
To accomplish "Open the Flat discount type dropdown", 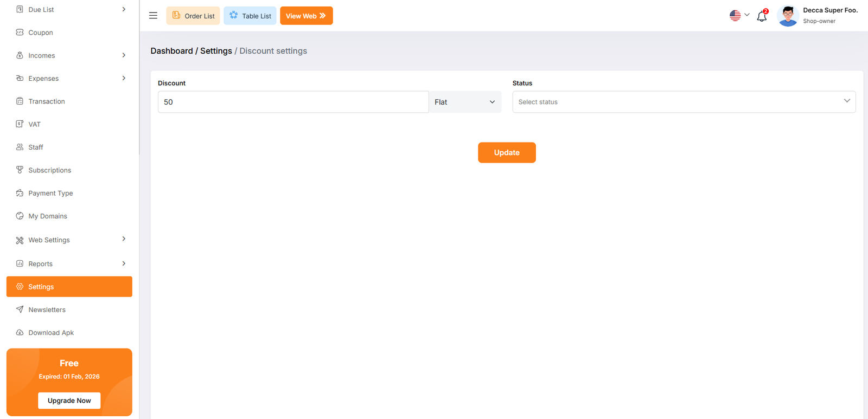I will [465, 102].
